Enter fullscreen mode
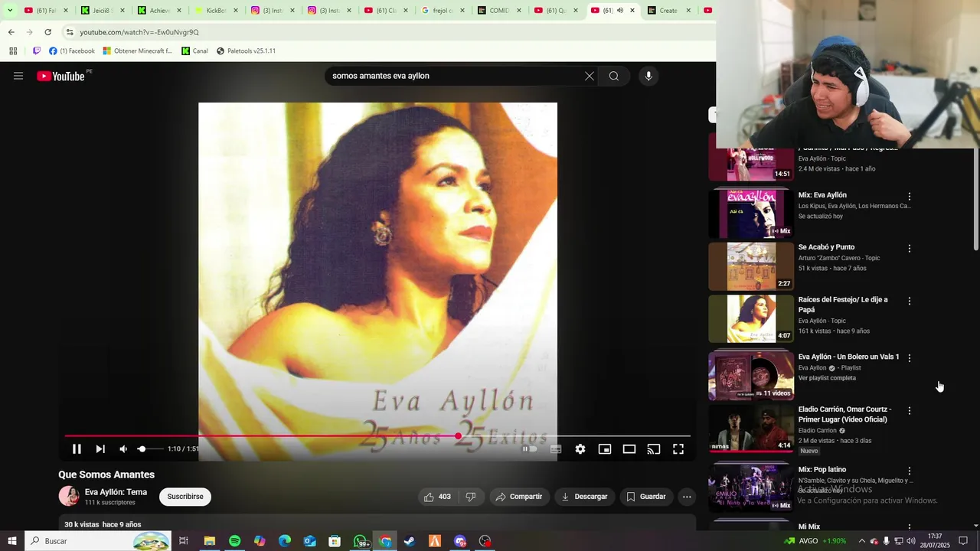The width and height of the screenshot is (980, 551). click(x=678, y=449)
